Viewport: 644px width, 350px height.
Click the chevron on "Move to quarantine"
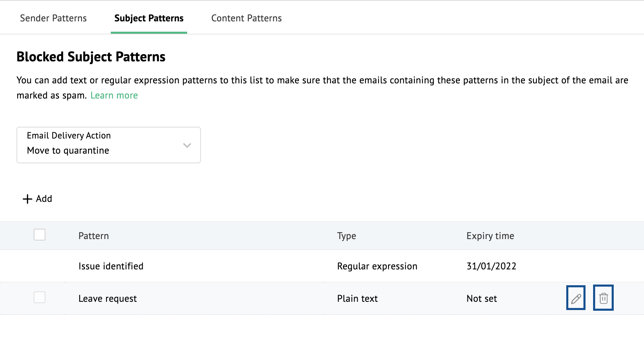click(x=187, y=145)
